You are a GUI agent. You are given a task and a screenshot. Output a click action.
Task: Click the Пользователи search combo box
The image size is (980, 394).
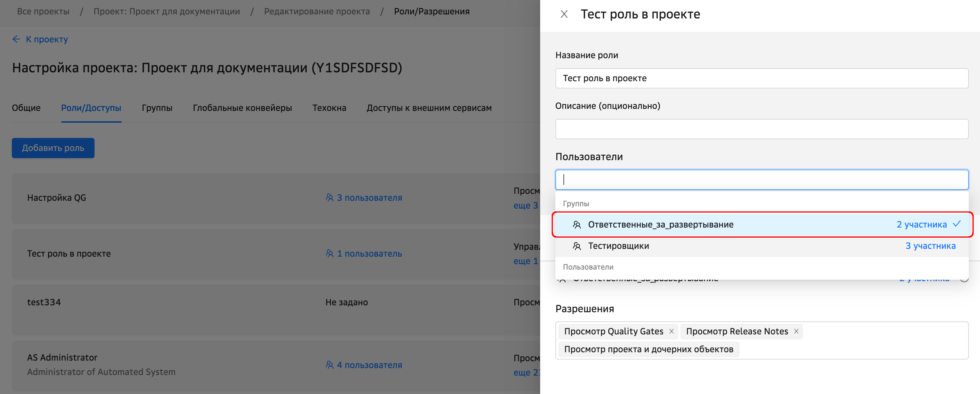(x=761, y=179)
